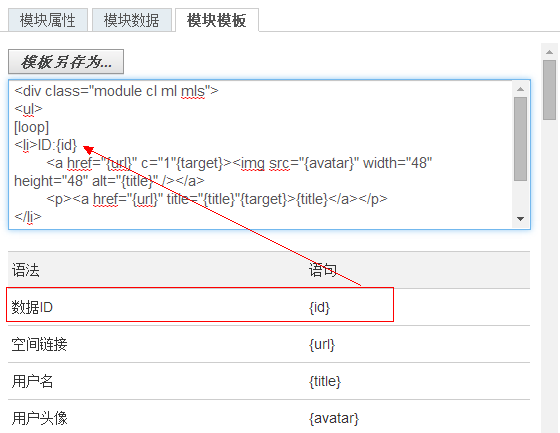This screenshot has width=560, height=433.
Task: Click the {url} syntax value
Action: click(x=322, y=344)
